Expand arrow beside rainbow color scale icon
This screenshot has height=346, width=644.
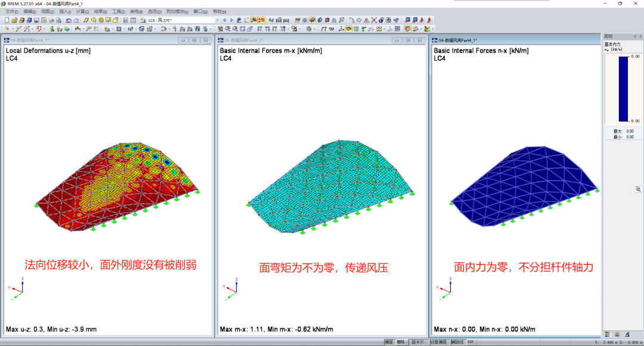click(x=433, y=29)
